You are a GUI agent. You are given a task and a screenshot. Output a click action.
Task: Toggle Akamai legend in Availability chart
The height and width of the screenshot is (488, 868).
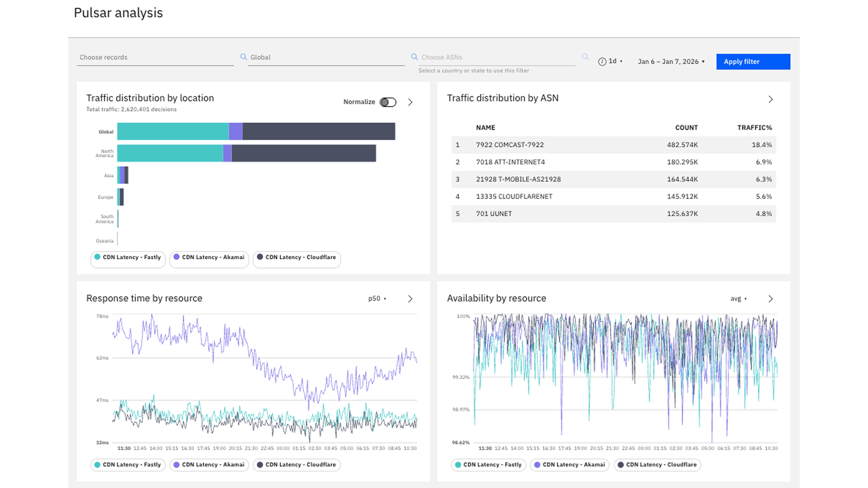(x=570, y=465)
